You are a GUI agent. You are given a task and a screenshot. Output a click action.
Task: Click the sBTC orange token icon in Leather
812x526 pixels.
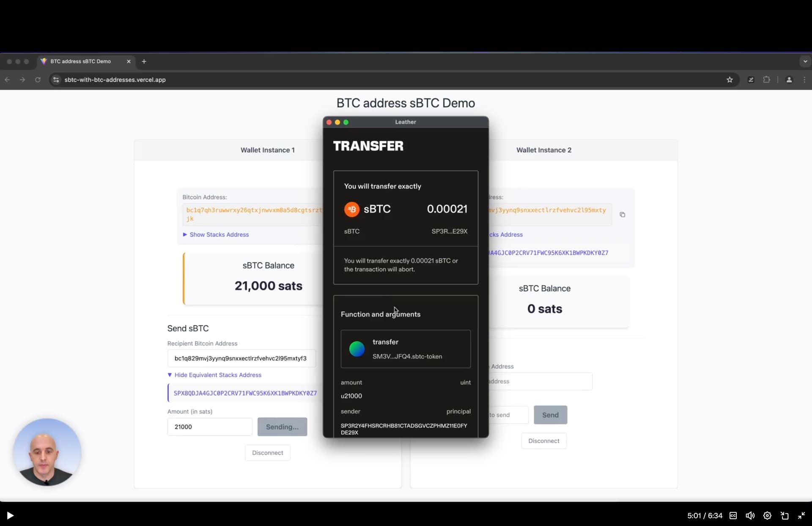click(351, 209)
